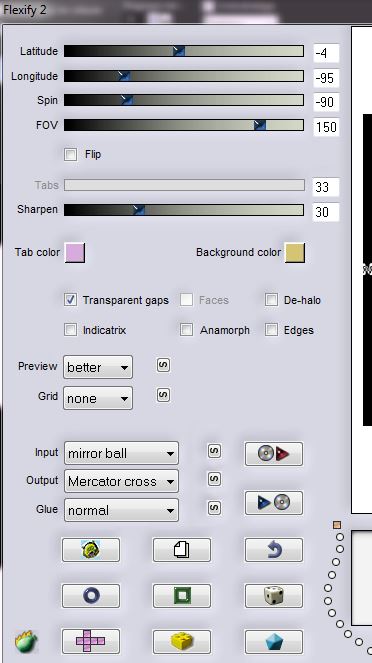Viewport: 372px width, 663px height.
Task: Click the dice randomize button
Action: [274, 596]
